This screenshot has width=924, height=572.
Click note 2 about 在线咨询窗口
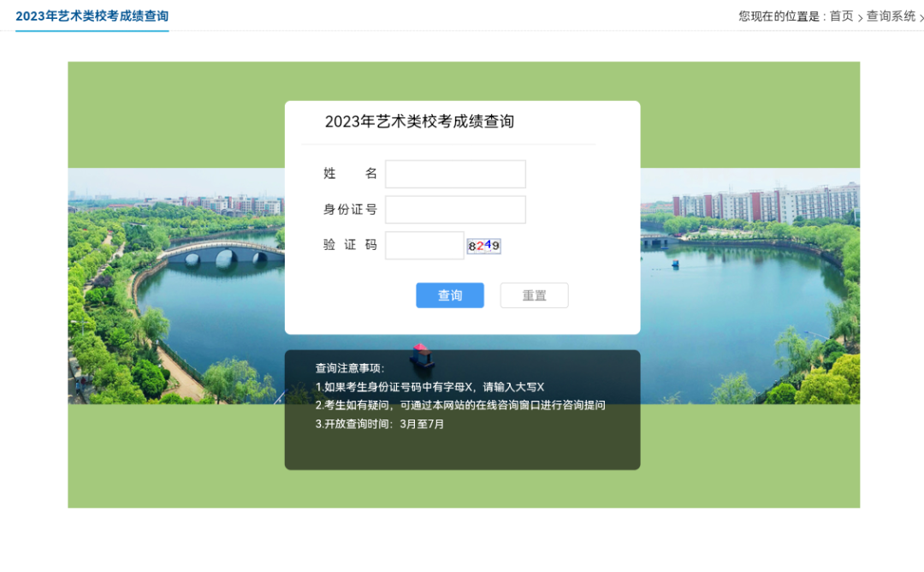tap(460, 405)
